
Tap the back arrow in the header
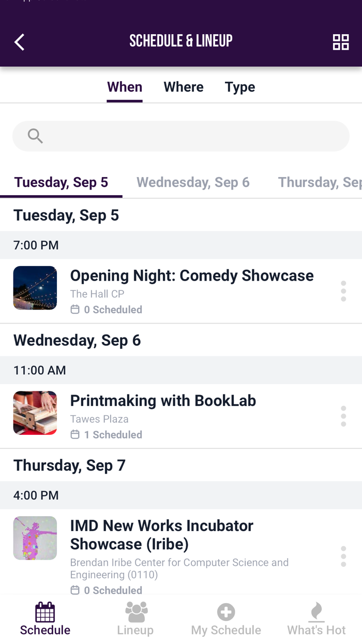19,42
